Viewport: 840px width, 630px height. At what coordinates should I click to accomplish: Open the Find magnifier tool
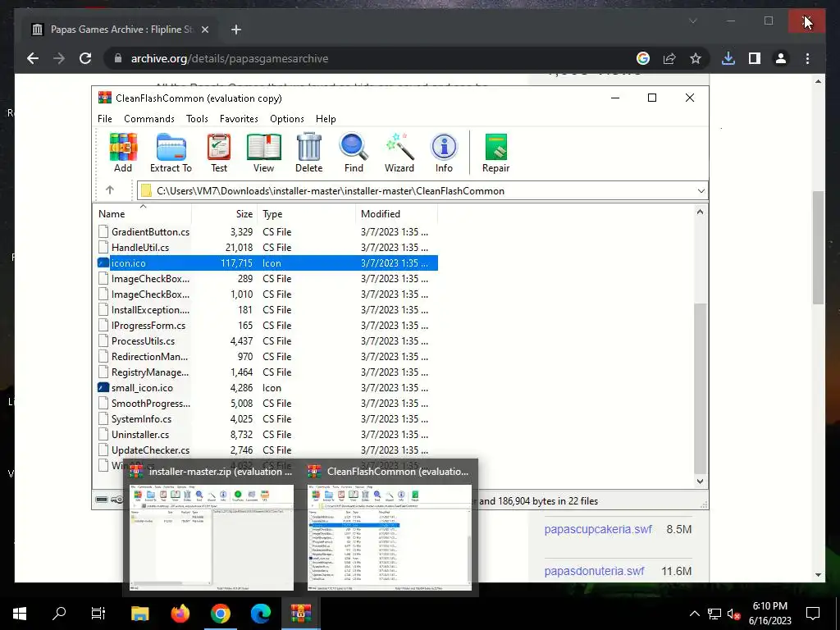point(354,153)
